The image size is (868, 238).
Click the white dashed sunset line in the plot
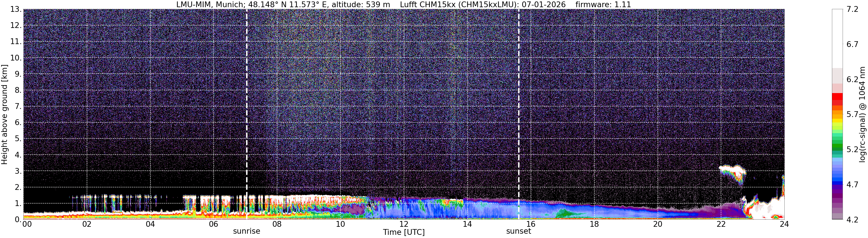coord(519,114)
